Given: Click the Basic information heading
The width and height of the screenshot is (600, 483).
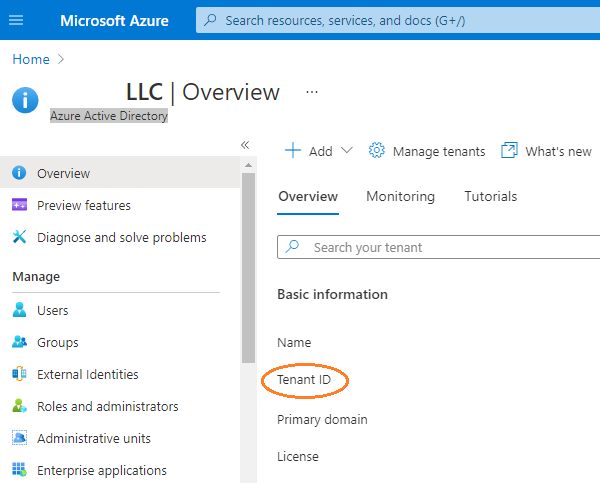Looking at the screenshot, I should point(332,294).
